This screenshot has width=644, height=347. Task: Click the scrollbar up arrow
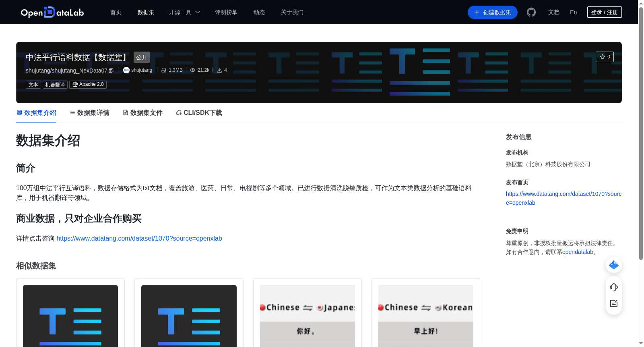pyautogui.click(x=641, y=3)
